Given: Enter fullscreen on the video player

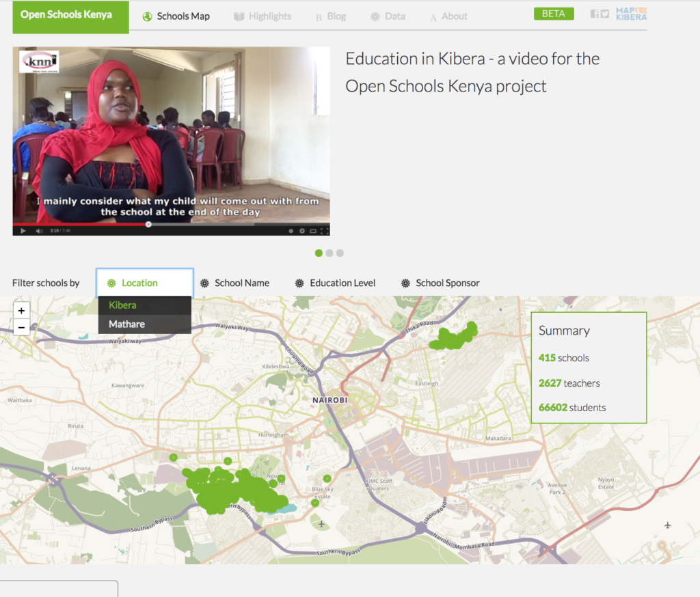Looking at the screenshot, I should (325, 231).
